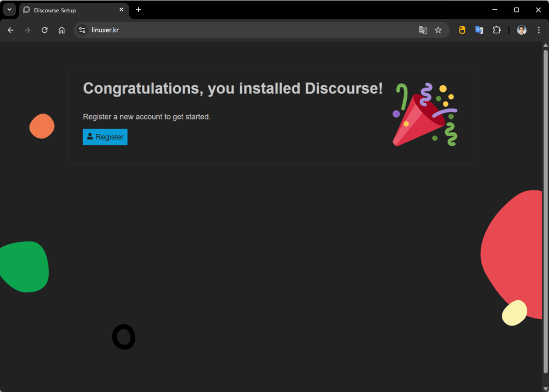This screenshot has height=392, width=549.
Task: Open Chrome's three-dot menu
Action: coord(539,30)
